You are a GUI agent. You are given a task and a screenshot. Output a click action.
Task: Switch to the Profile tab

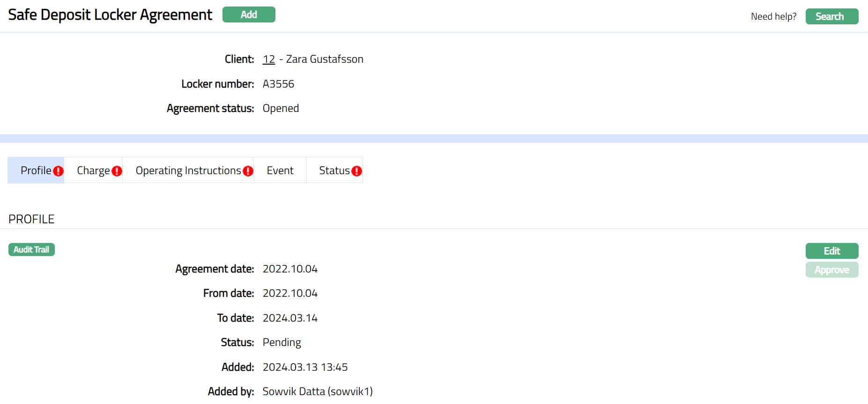[x=36, y=170]
